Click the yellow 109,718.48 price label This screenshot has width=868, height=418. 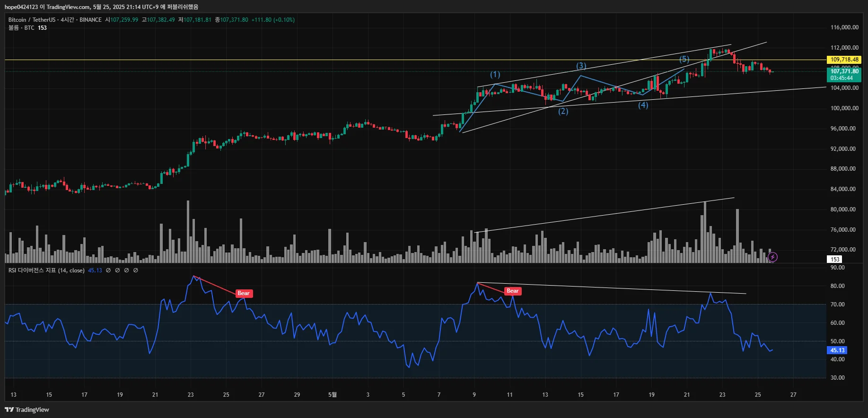click(x=844, y=60)
